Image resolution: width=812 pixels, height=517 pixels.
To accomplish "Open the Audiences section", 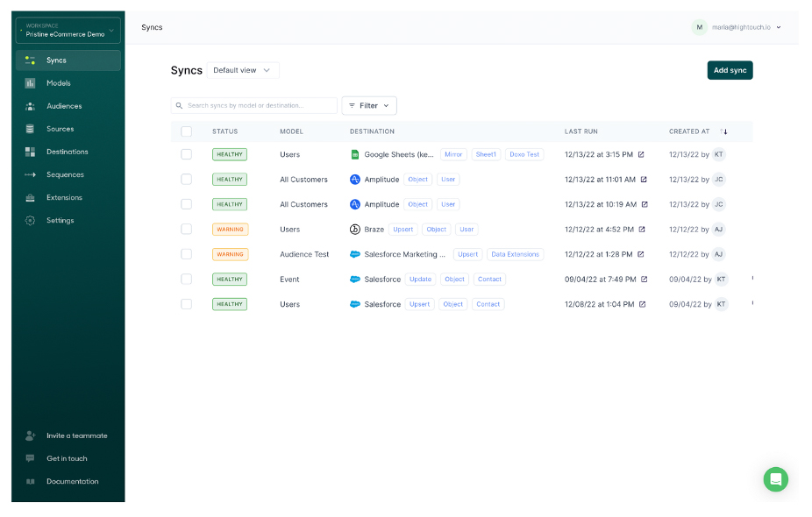I will point(68,106).
